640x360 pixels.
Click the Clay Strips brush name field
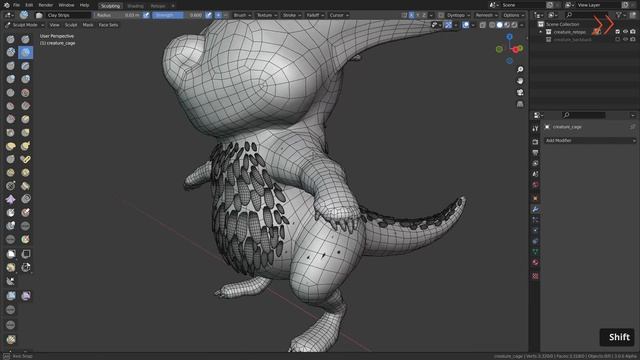click(x=68, y=15)
